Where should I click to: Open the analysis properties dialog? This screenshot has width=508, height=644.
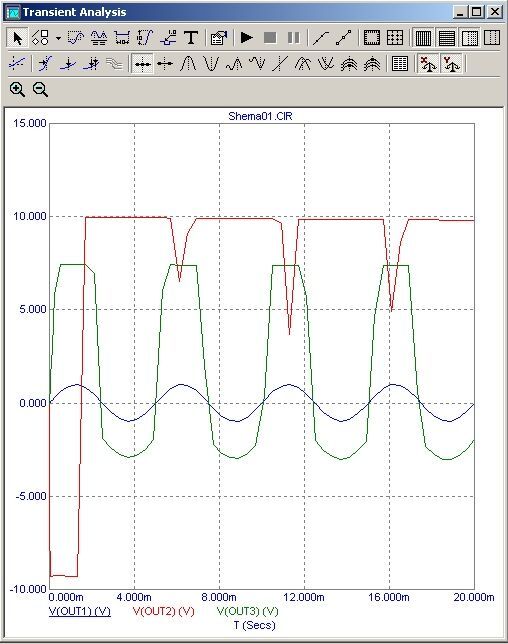219,38
